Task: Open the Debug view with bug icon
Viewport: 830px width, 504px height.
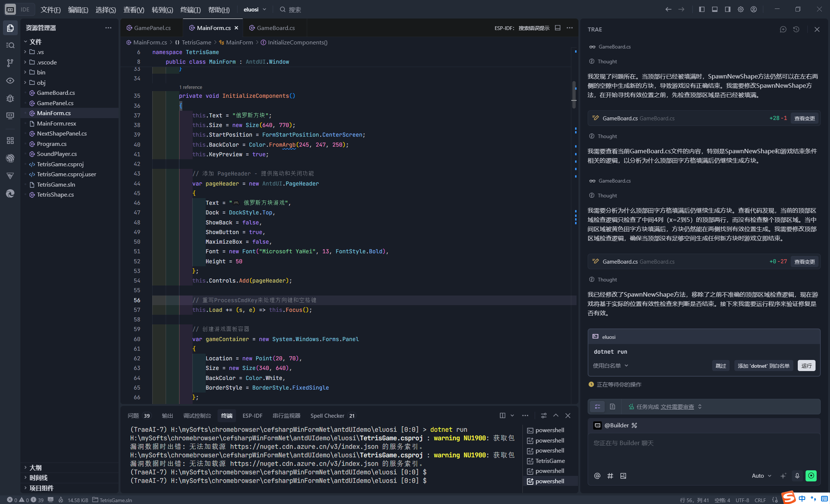Action: 10,98
